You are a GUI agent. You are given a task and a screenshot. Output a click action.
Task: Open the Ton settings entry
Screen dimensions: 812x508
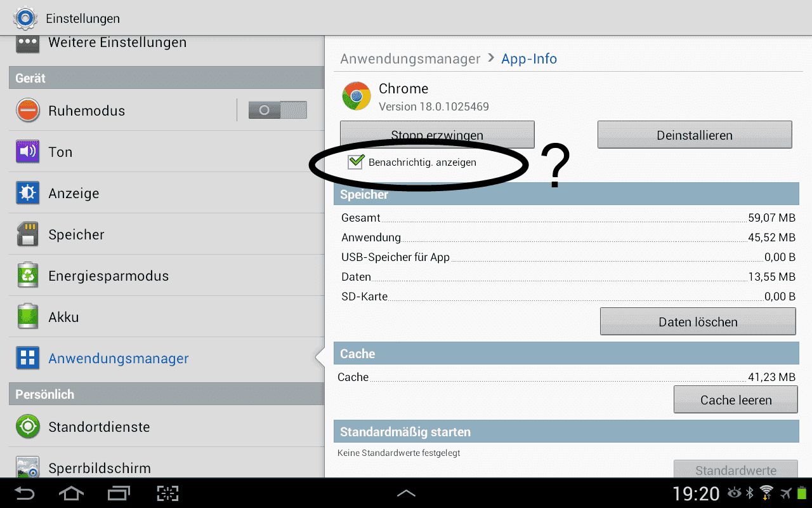tap(166, 152)
